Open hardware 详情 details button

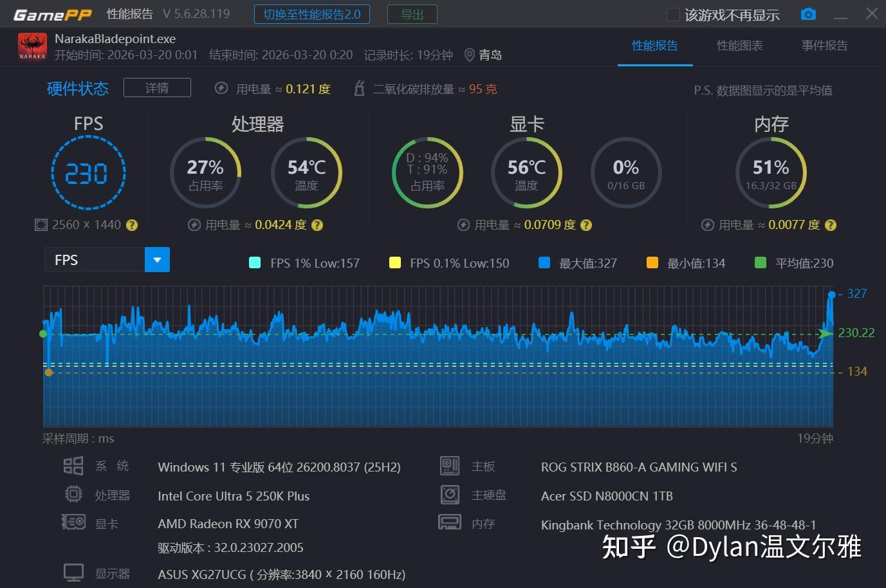point(157,87)
